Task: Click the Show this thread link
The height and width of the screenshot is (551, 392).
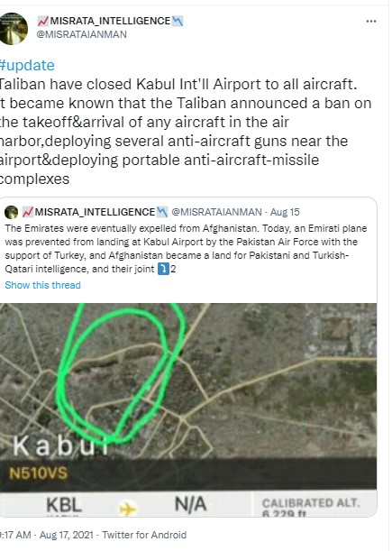Action: coord(43,285)
